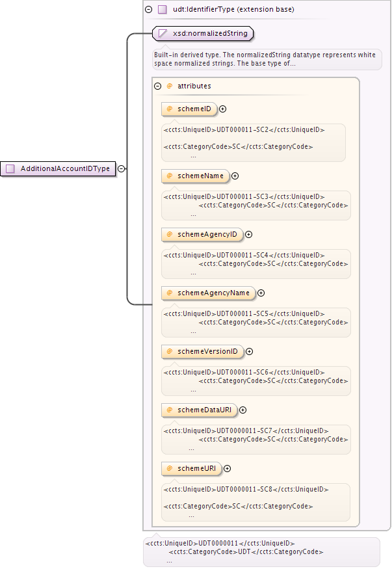Click the @ icon on schemeID

point(170,109)
